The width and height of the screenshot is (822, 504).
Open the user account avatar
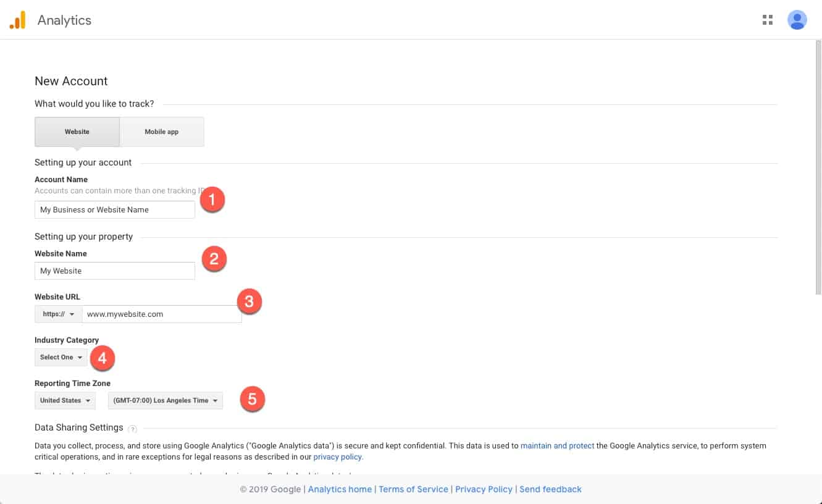point(797,20)
